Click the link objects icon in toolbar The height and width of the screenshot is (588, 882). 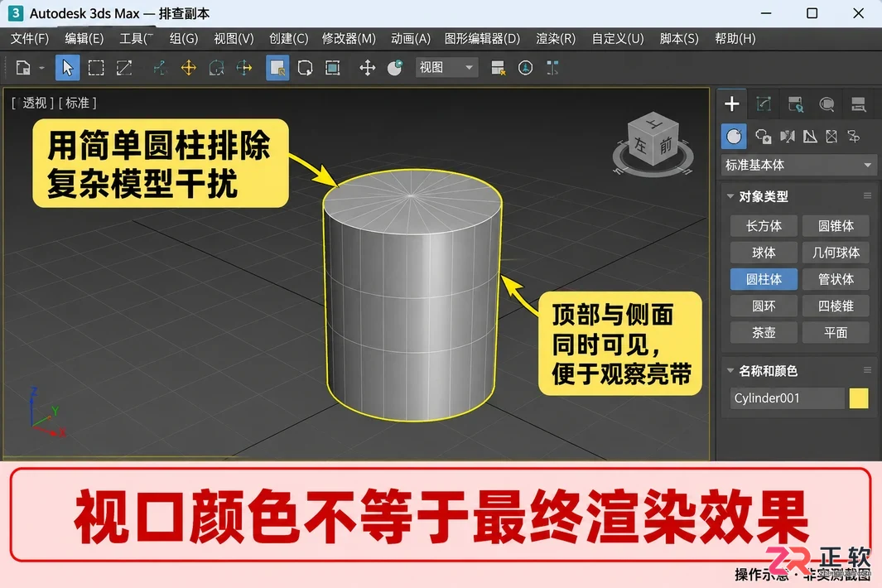[161, 68]
